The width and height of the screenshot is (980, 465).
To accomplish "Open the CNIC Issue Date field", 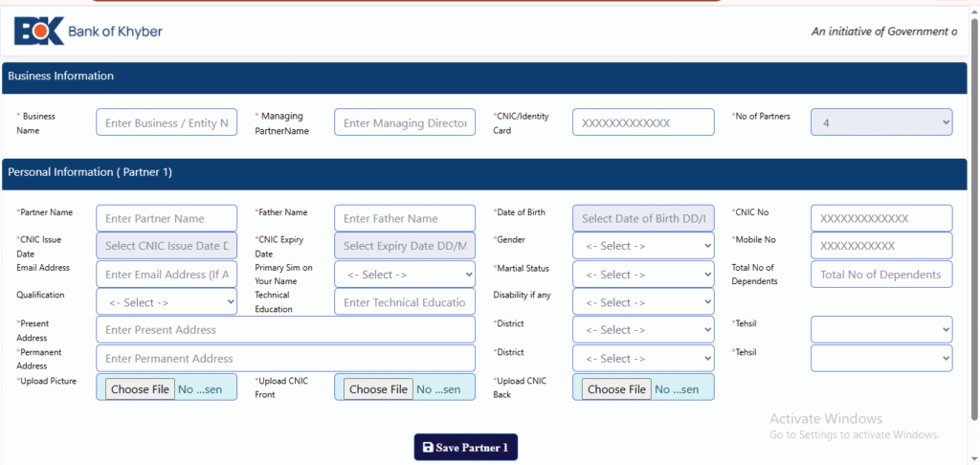I will coord(167,246).
